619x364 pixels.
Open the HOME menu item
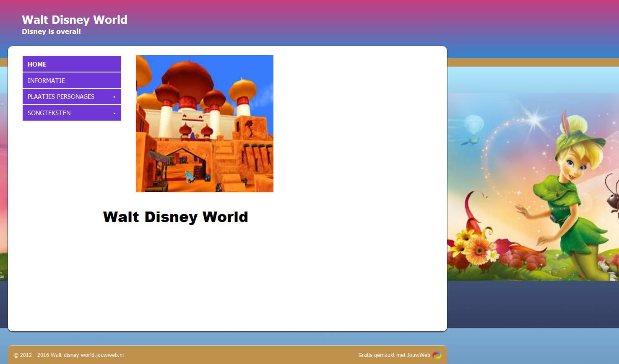click(x=72, y=64)
